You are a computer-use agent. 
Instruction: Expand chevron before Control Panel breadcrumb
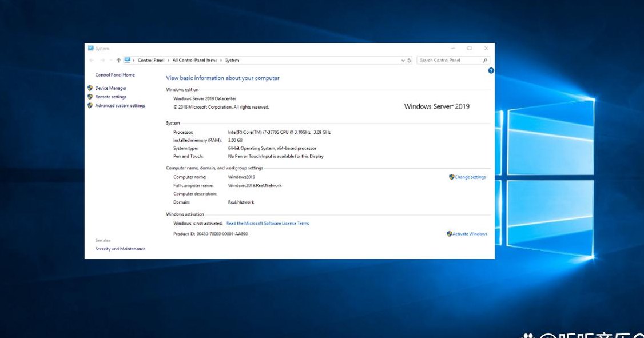coord(133,61)
